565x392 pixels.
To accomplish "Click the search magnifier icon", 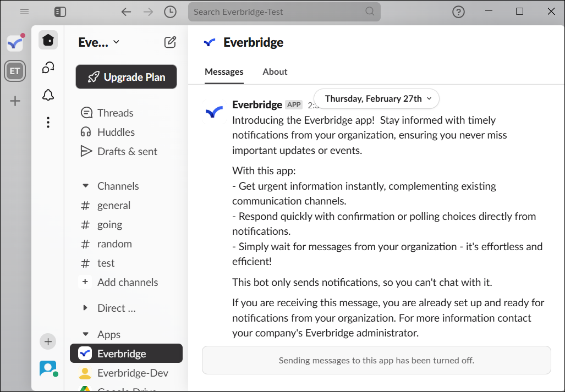I will click(370, 11).
